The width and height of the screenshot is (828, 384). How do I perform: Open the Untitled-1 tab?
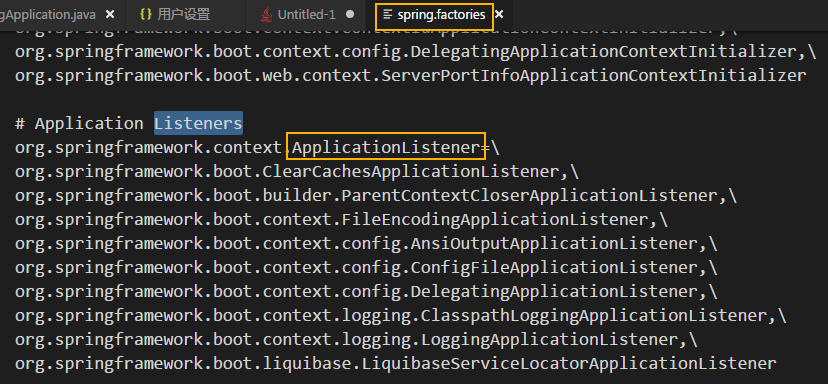306,15
